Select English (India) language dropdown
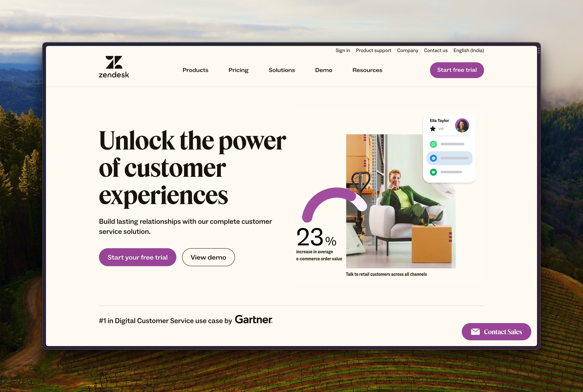583x392 pixels. coord(469,50)
